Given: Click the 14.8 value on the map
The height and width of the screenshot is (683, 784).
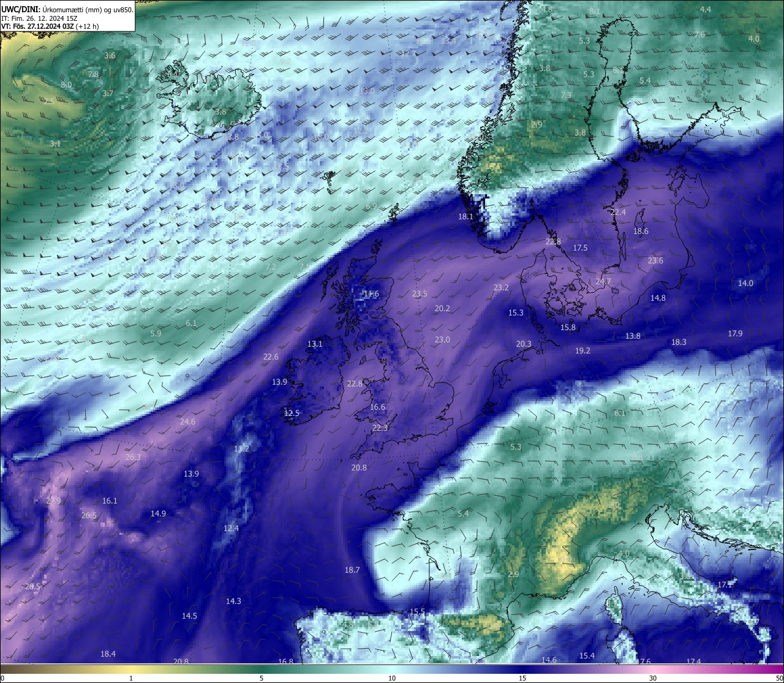Looking at the screenshot, I should pos(658,298).
